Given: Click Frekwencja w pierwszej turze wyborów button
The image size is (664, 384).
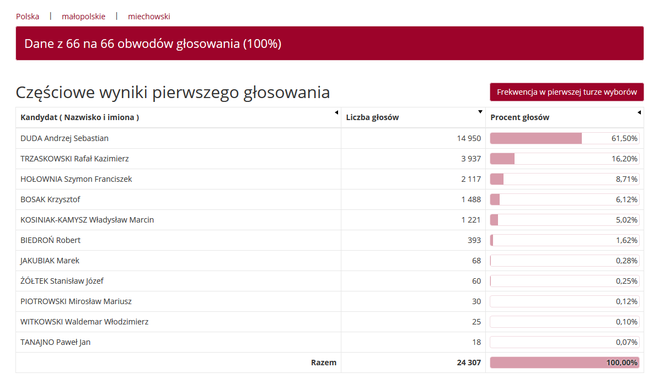Looking at the screenshot, I should tap(567, 92).
